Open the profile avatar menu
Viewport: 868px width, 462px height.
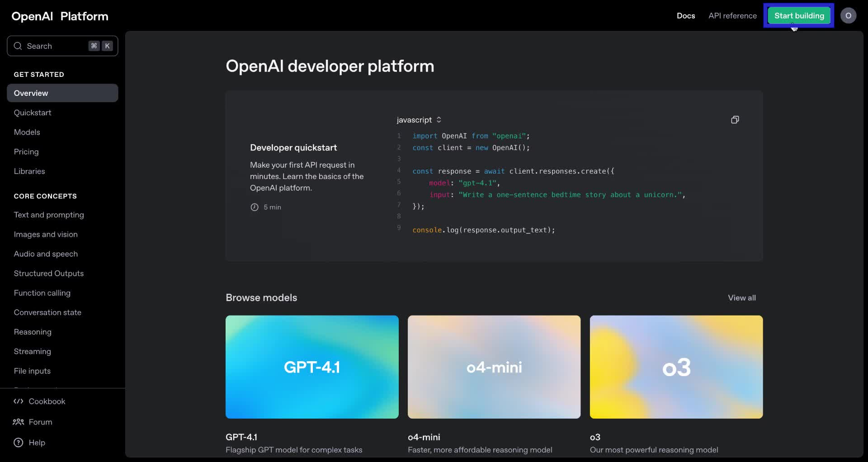[848, 15]
